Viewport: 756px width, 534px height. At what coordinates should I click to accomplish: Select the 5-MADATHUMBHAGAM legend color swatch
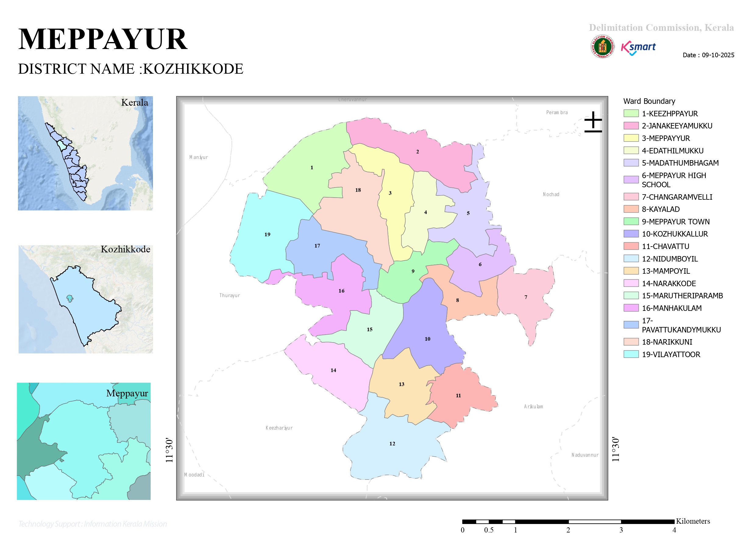(x=631, y=163)
